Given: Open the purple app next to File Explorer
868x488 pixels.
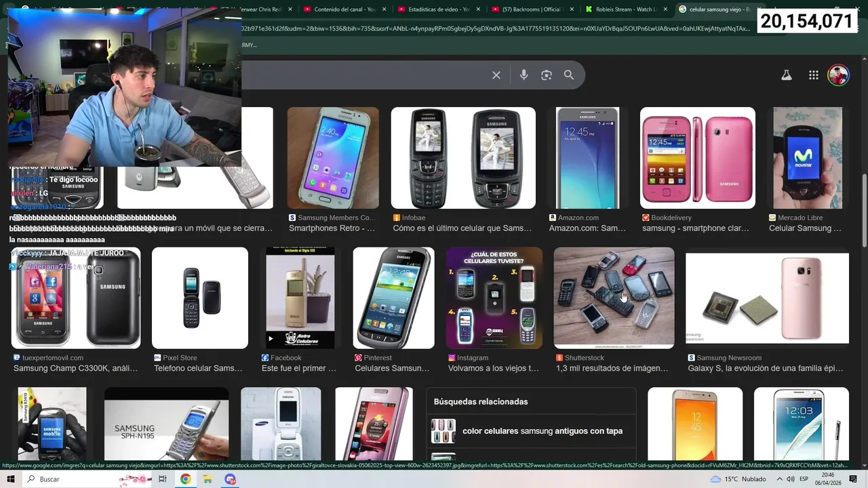Looking at the screenshot, I should click(x=231, y=479).
